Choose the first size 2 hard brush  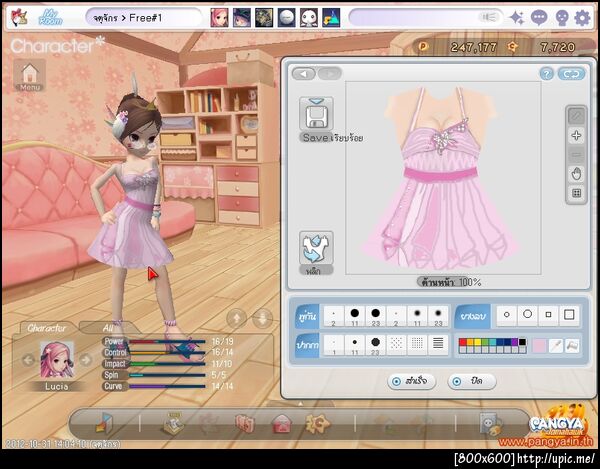point(334,316)
